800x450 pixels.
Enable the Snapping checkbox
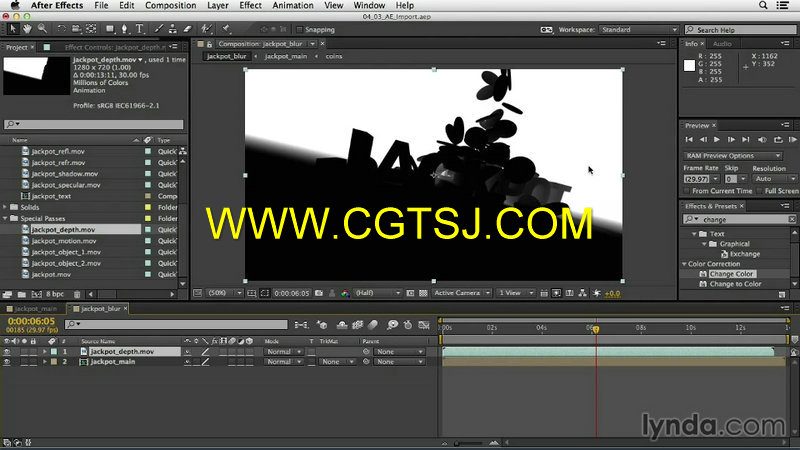pyautogui.click(x=299, y=30)
